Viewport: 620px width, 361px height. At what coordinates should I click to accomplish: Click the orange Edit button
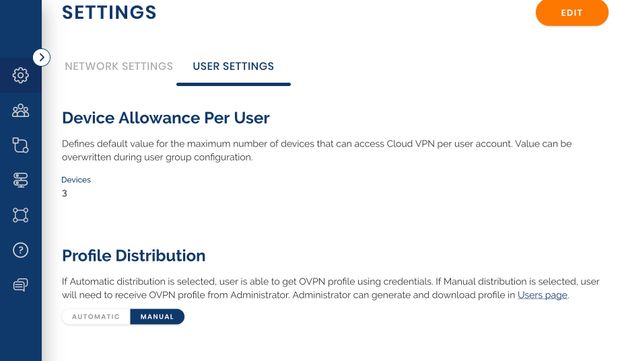tap(572, 13)
